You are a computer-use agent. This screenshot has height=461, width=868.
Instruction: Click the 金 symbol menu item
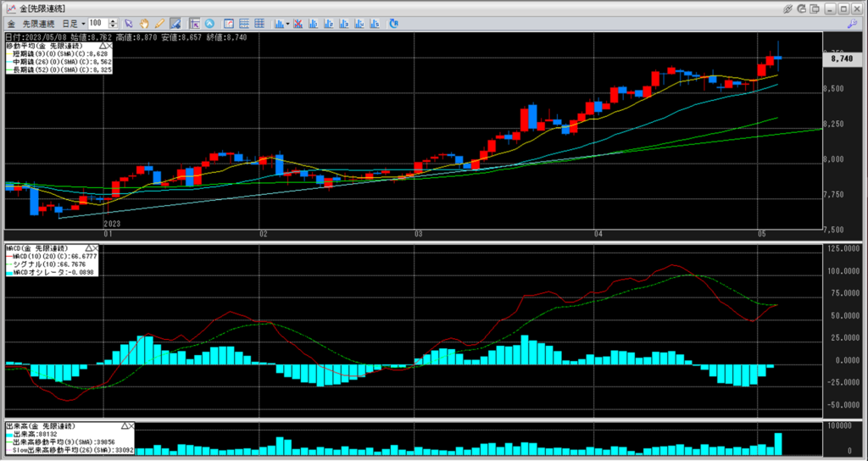click(10, 23)
